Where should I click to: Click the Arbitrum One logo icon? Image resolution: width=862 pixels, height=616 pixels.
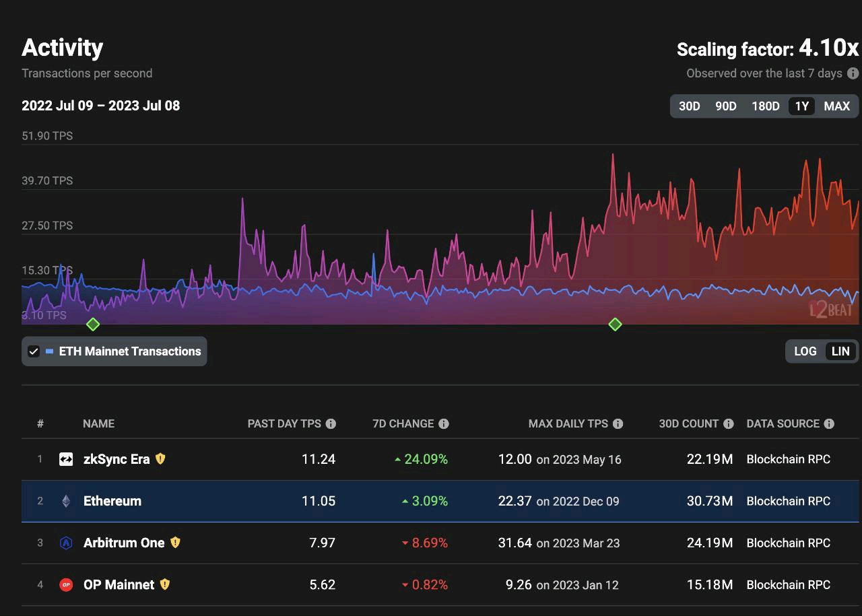click(x=66, y=543)
